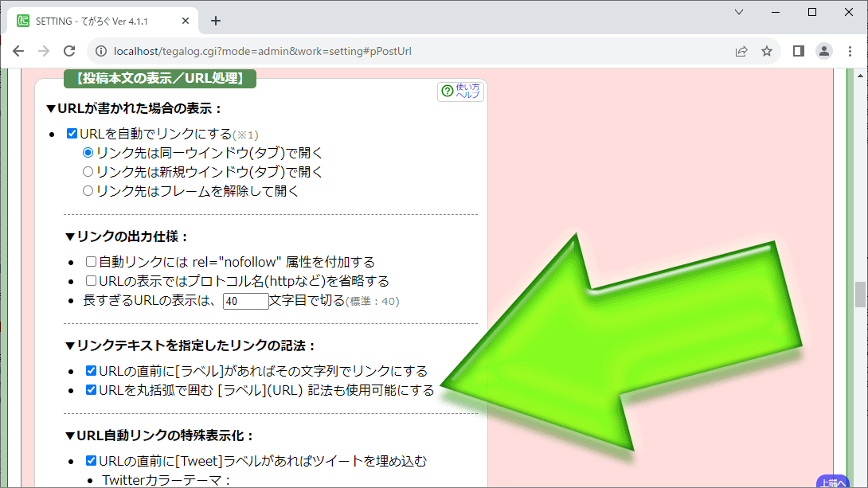
Task: Go forward to the next page
Action: tap(44, 51)
